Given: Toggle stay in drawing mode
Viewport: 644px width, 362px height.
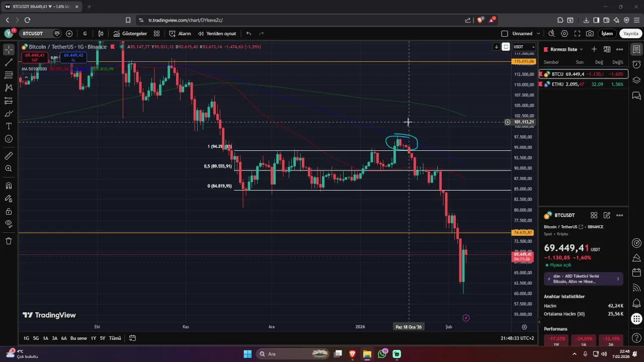Looking at the screenshot, I should [9, 199].
